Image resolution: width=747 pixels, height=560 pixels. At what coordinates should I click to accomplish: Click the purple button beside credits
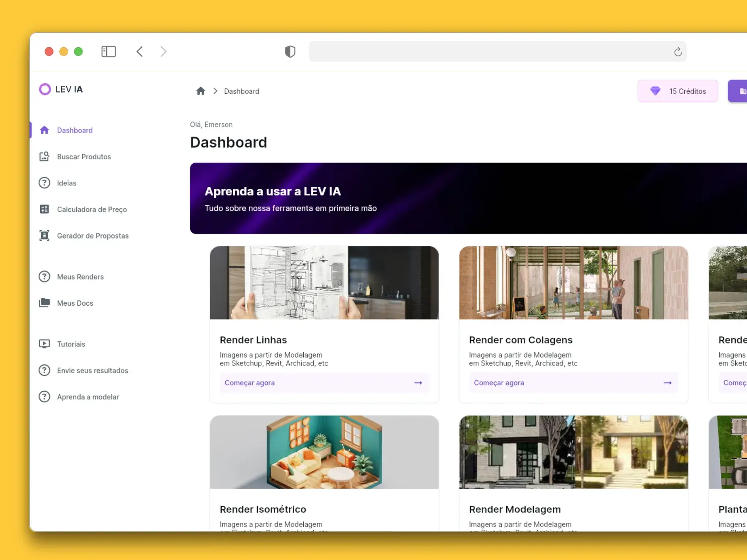click(738, 91)
